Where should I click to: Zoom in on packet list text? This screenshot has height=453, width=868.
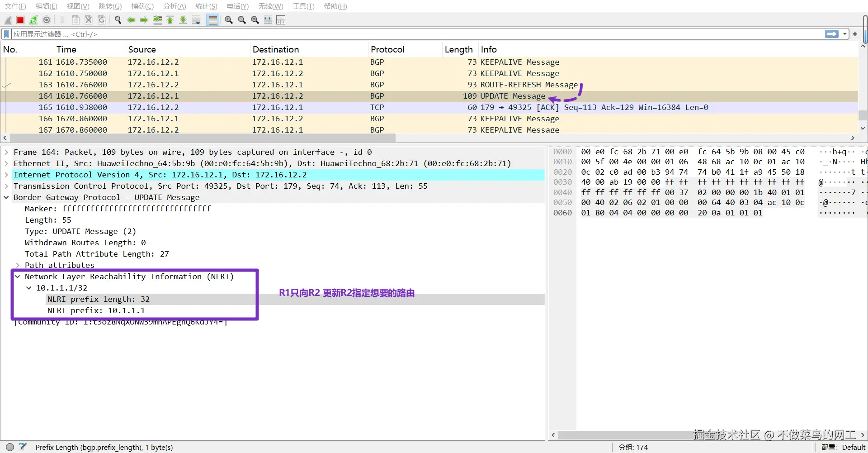[x=229, y=20]
